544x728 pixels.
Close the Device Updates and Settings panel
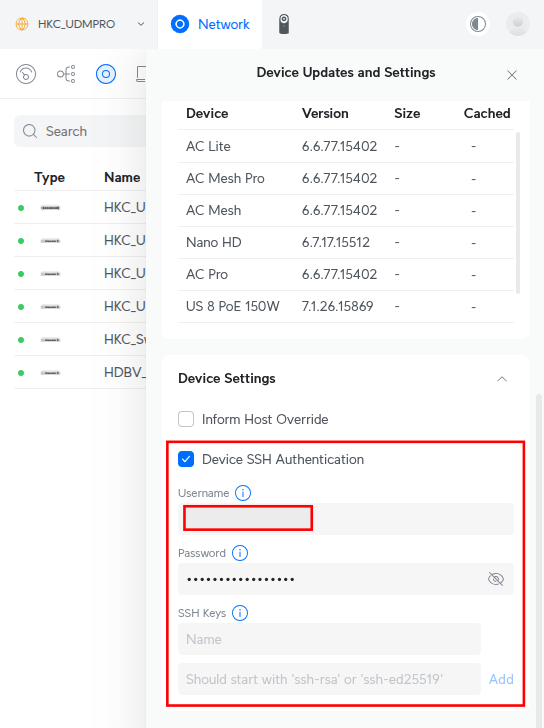point(512,75)
